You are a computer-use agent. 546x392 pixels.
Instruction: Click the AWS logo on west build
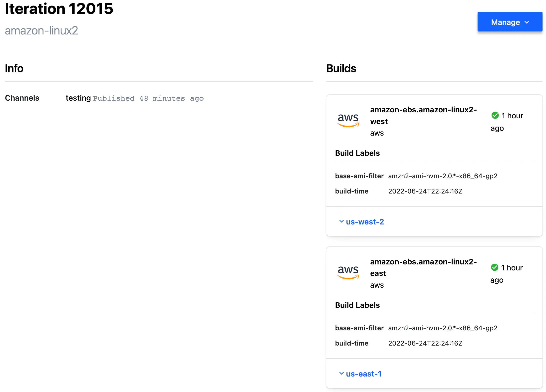tap(348, 120)
